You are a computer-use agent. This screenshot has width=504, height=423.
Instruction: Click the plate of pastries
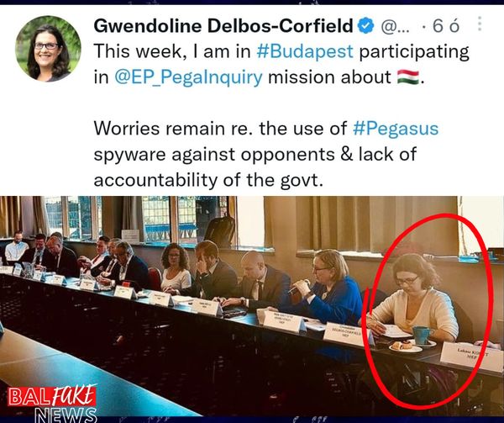(x=405, y=346)
